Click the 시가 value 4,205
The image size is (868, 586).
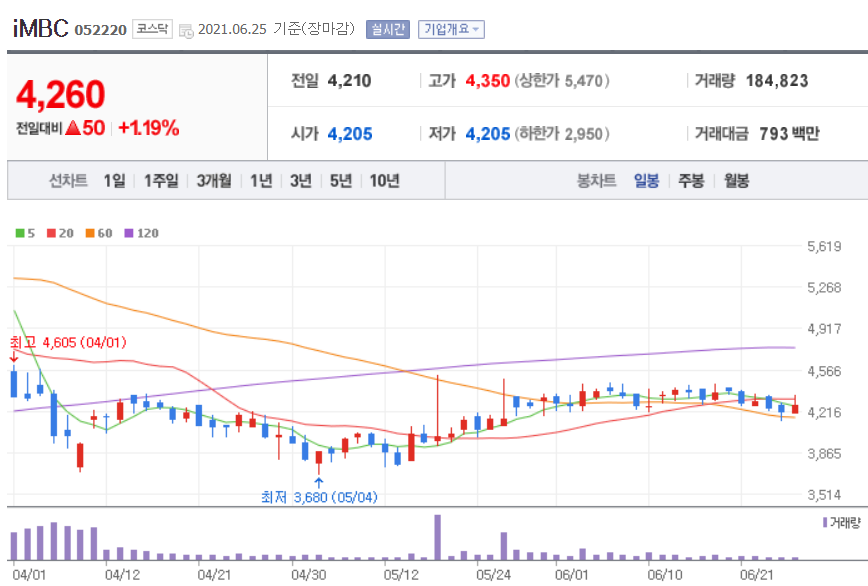pyautogui.click(x=350, y=134)
